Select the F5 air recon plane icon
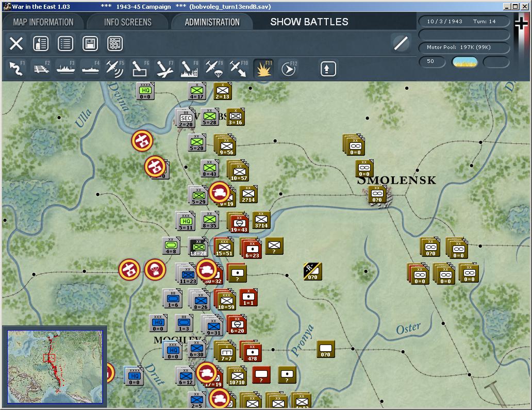 coord(115,68)
